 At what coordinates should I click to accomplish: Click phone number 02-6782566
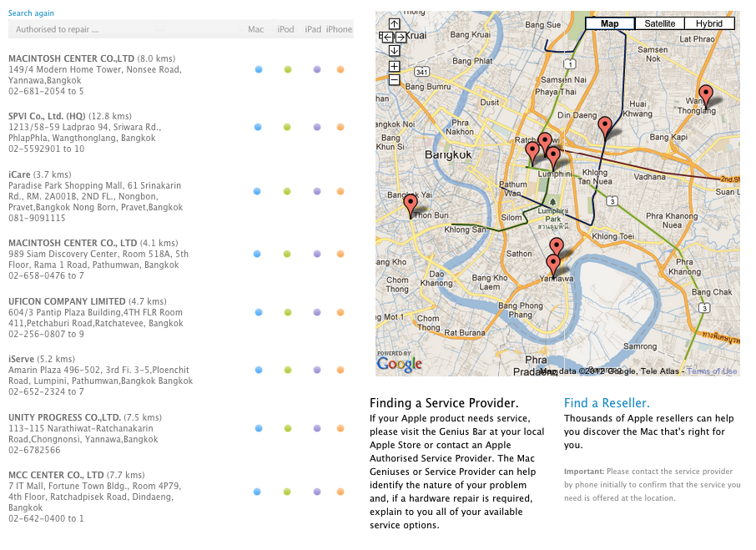click(34, 450)
